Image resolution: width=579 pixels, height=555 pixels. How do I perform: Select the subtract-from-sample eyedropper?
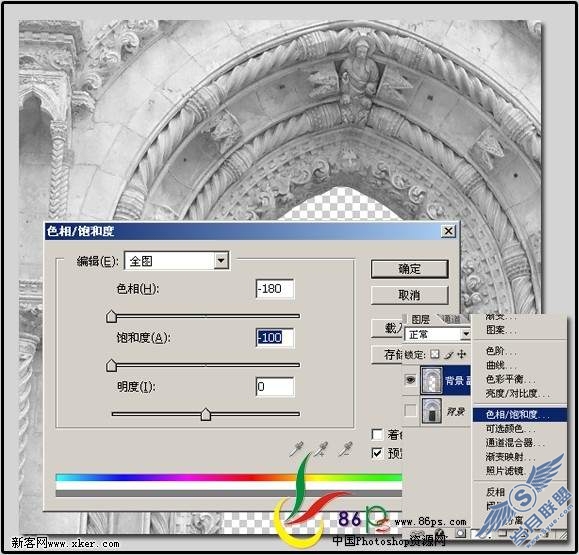coord(345,449)
